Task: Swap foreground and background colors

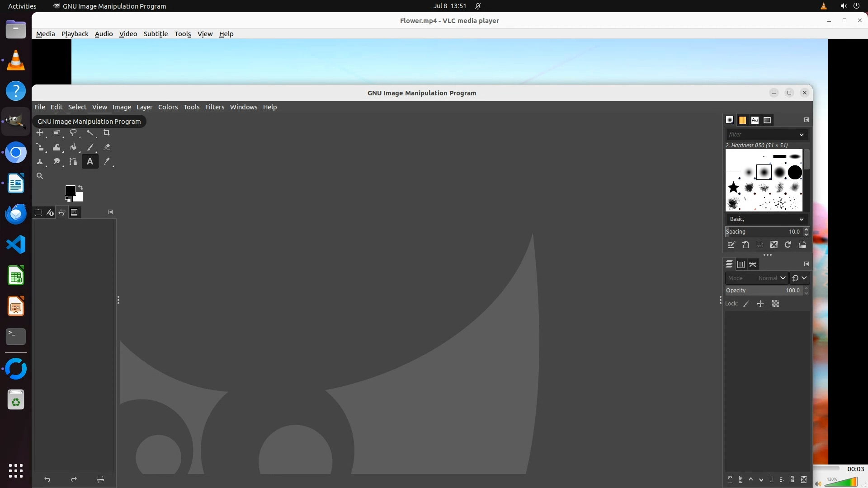Action: click(x=80, y=187)
